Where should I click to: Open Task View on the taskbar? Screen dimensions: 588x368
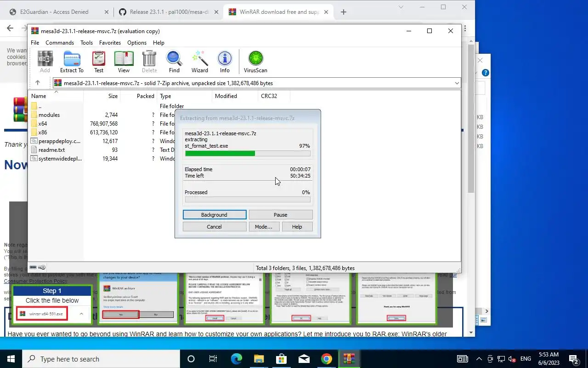213,359
